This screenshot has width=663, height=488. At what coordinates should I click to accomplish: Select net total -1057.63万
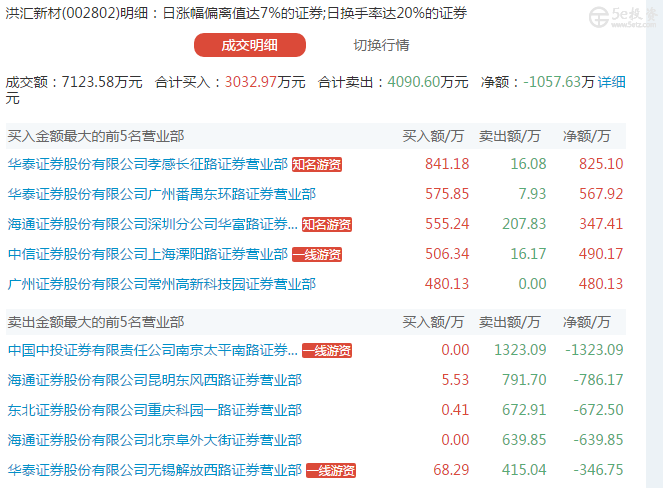click(559, 82)
